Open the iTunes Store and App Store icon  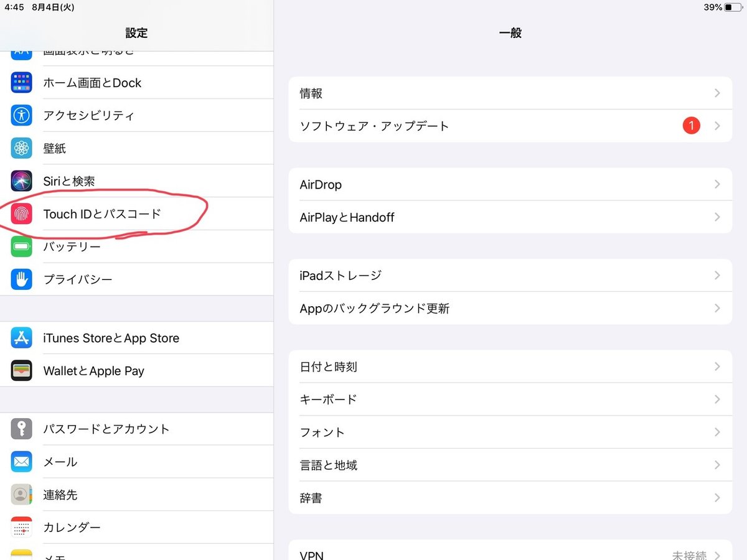(x=21, y=337)
